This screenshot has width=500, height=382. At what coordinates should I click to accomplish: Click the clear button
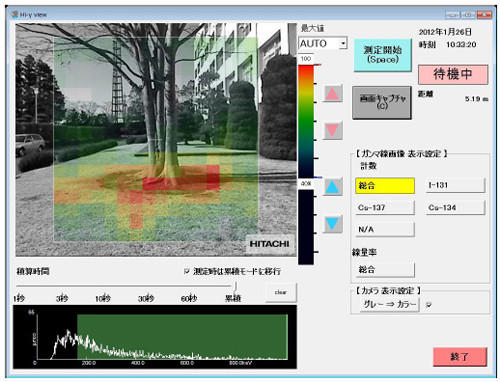[281, 292]
